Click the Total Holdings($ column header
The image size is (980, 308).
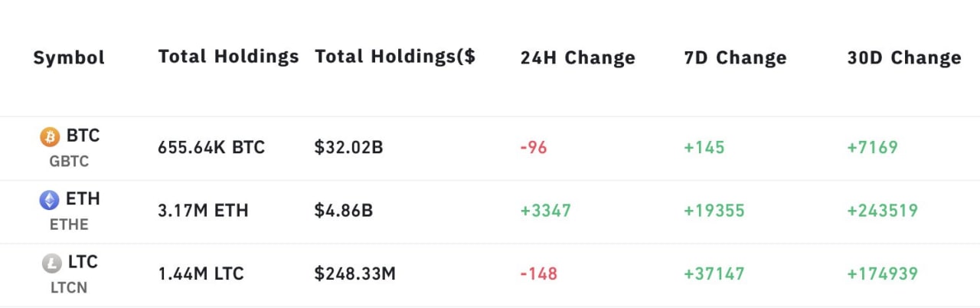[395, 57]
